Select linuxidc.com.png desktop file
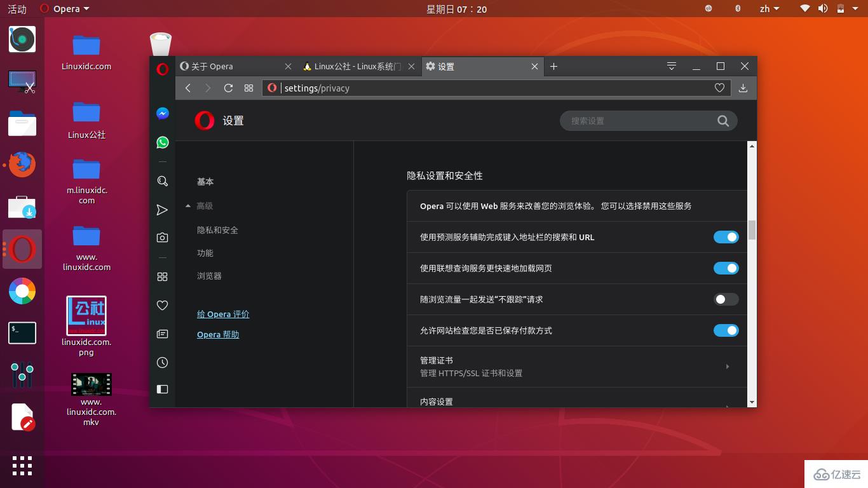Image resolution: width=868 pixels, height=488 pixels. coord(86,326)
